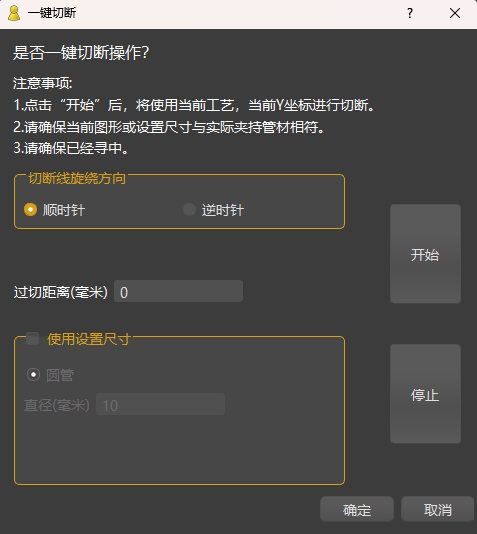Click the yellow user icon in title bar
This screenshot has height=534, width=477.
(14, 13)
